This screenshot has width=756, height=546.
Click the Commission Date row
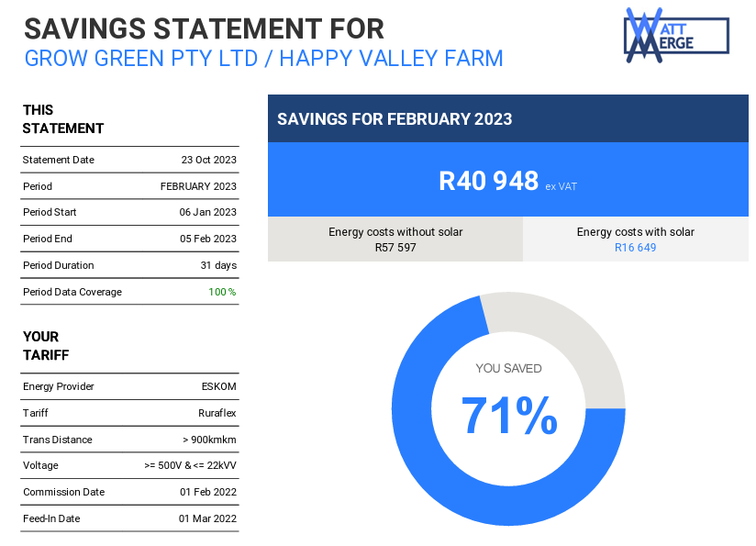(129, 492)
